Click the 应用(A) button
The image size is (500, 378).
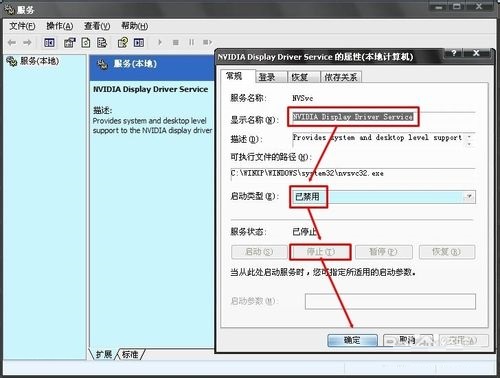coord(463,340)
